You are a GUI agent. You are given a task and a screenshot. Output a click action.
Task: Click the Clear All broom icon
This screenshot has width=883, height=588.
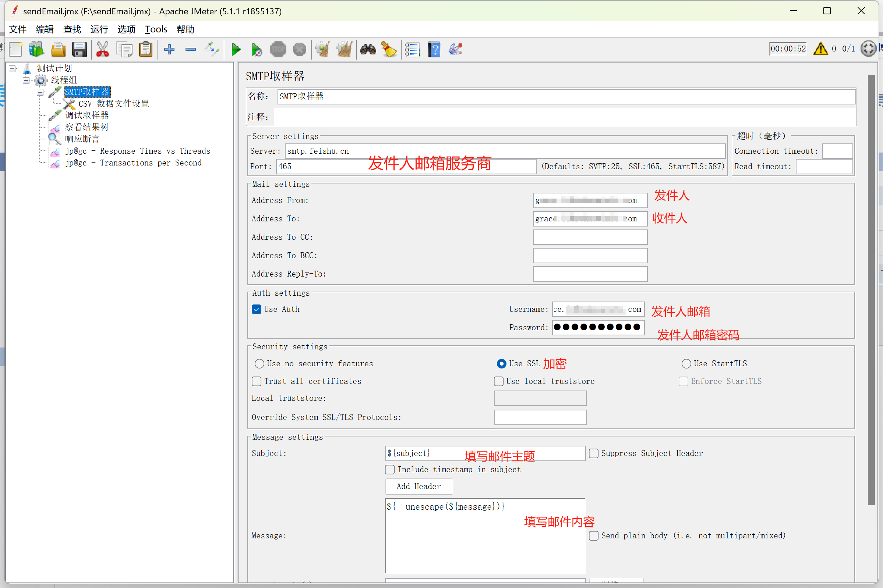(344, 49)
